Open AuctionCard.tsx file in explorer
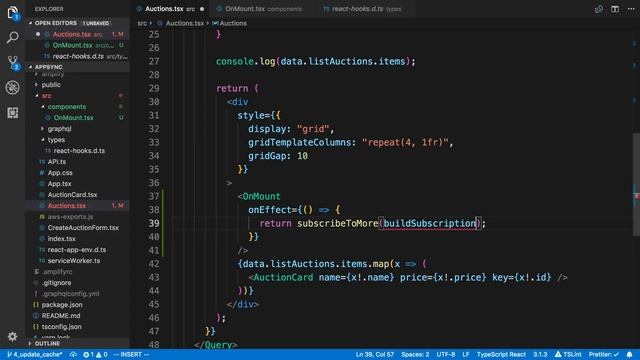This screenshot has width=640, height=360. pos(72,195)
